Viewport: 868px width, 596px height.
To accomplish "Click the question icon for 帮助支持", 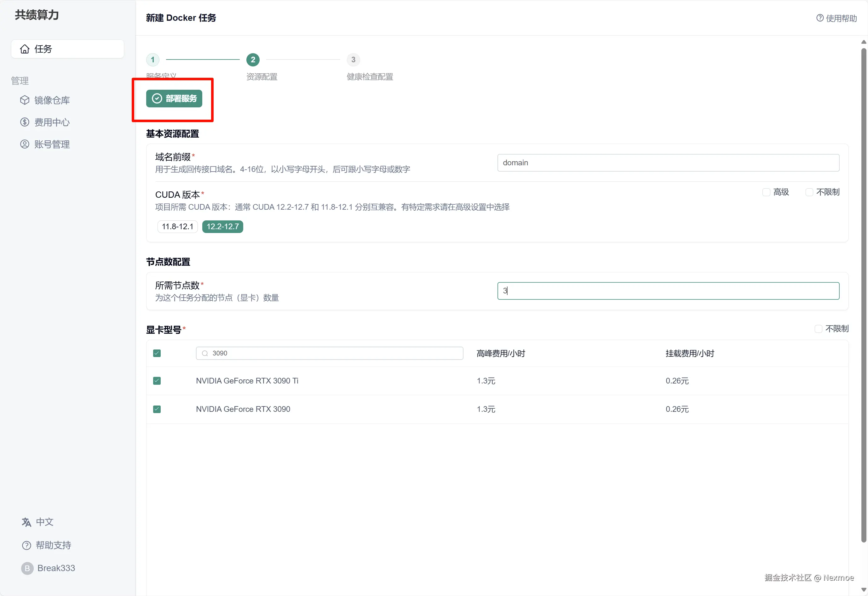I will (26, 545).
